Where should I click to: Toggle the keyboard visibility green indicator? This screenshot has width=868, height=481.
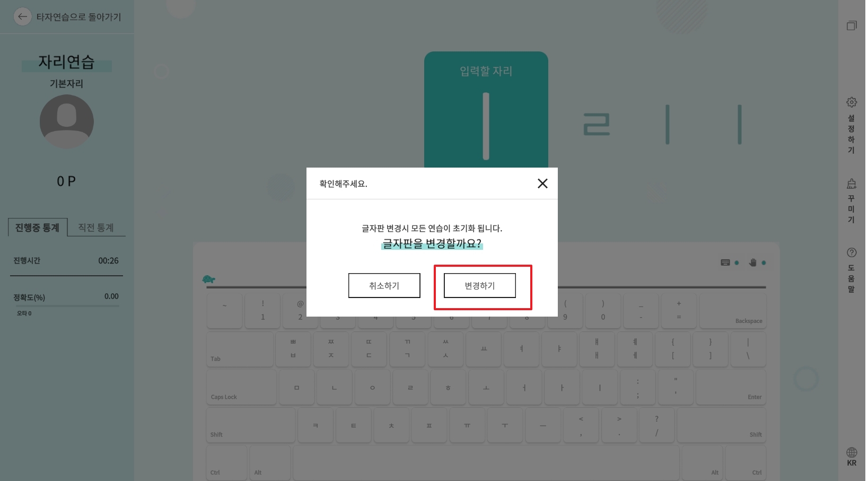click(x=738, y=261)
